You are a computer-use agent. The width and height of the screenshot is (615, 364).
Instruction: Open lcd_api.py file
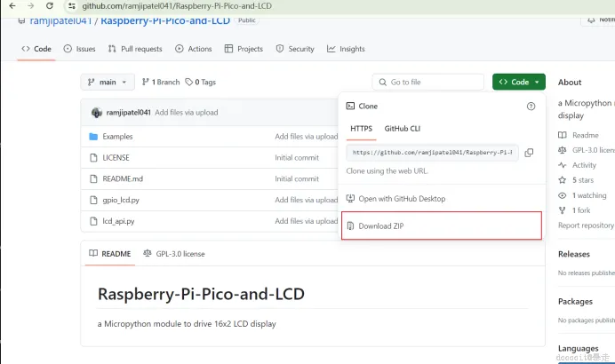(118, 221)
